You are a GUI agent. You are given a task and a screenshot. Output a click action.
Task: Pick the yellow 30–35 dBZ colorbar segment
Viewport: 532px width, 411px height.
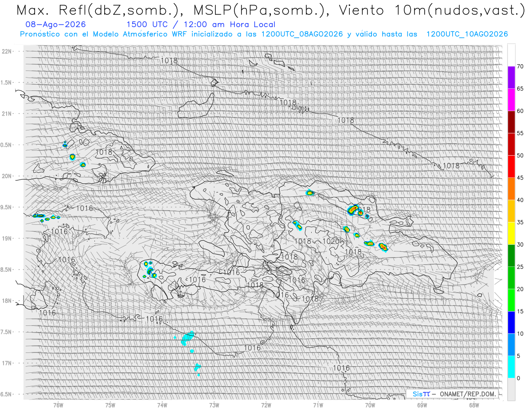511,233
